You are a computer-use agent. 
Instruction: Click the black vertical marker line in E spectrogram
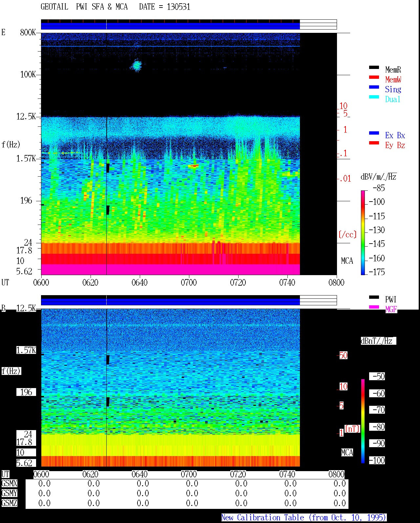tap(106, 154)
